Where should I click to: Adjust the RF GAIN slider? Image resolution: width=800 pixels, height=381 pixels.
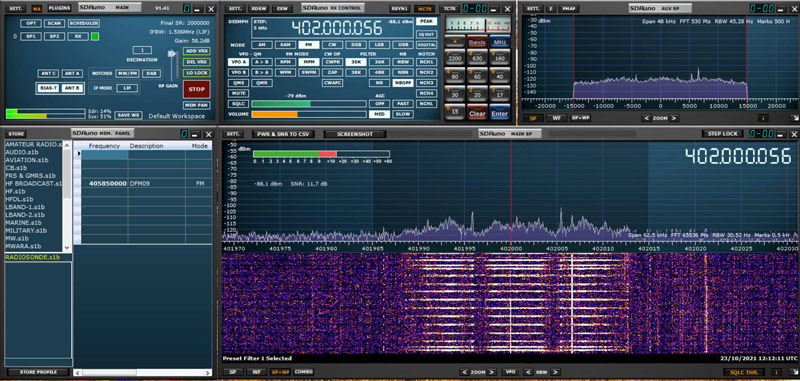pos(172,54)
